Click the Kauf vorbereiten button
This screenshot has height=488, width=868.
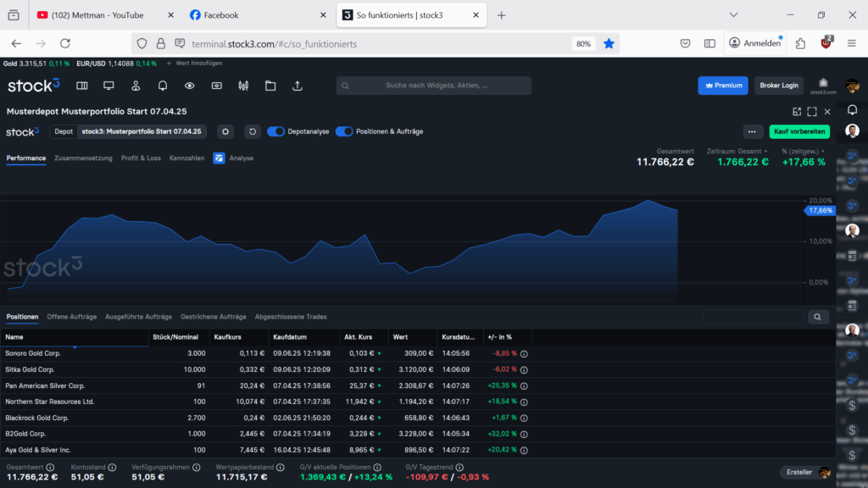coord(799,131)
